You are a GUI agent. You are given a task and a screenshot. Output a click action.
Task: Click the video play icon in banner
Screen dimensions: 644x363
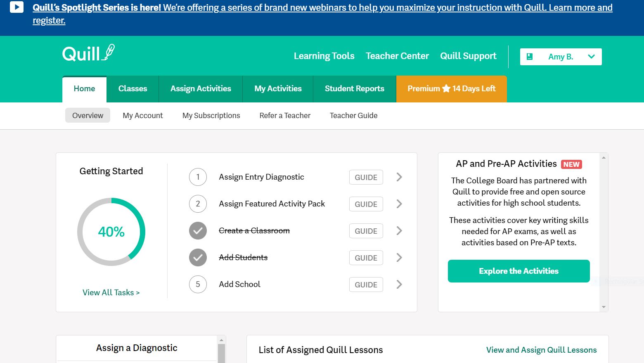point(17,7)
